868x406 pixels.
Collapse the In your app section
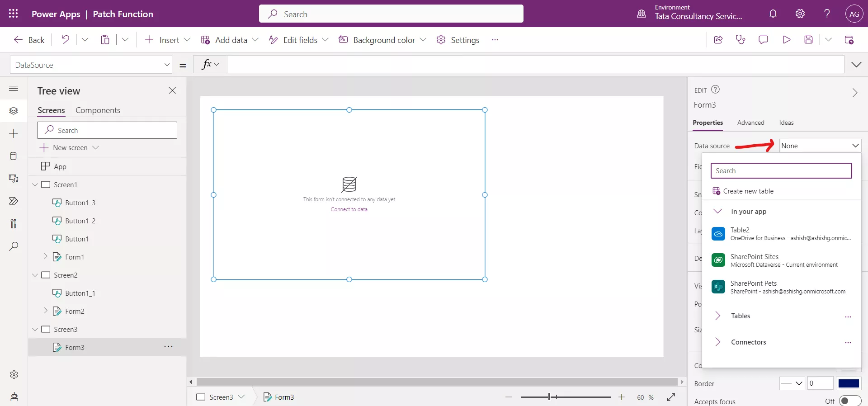pos(717,211)
